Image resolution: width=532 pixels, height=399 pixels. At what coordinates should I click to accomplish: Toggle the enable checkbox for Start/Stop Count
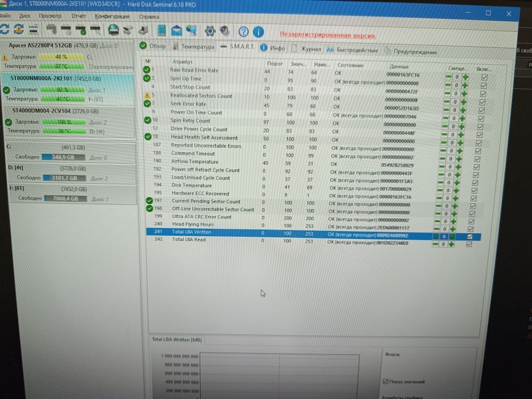click(x=483, y=94)
